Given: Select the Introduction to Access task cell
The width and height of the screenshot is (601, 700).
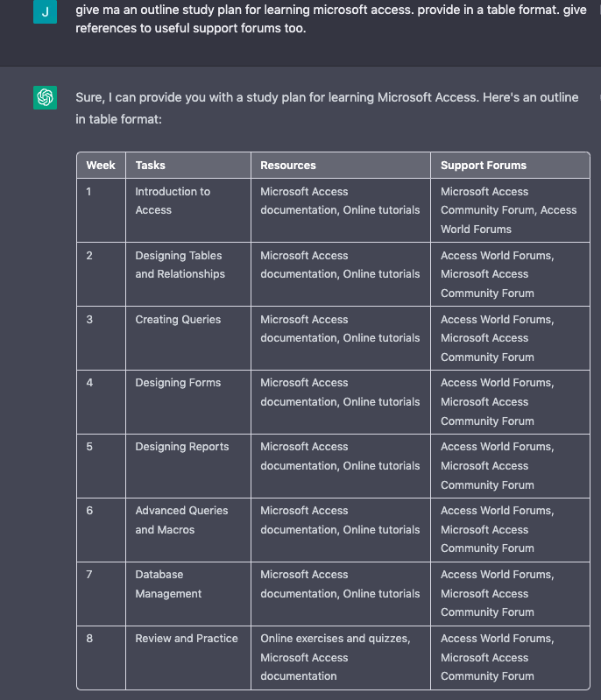Looking at the screenshot, I should pos(173,201).
